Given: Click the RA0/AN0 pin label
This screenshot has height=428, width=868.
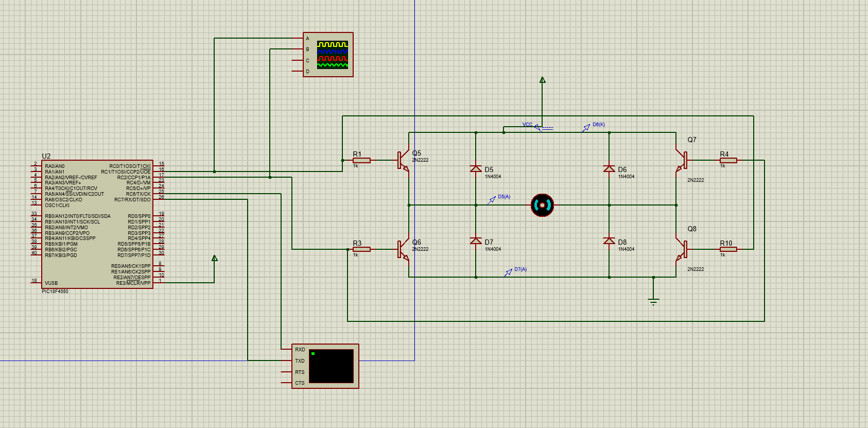Looking at the screenshot, I should [55, 166].
